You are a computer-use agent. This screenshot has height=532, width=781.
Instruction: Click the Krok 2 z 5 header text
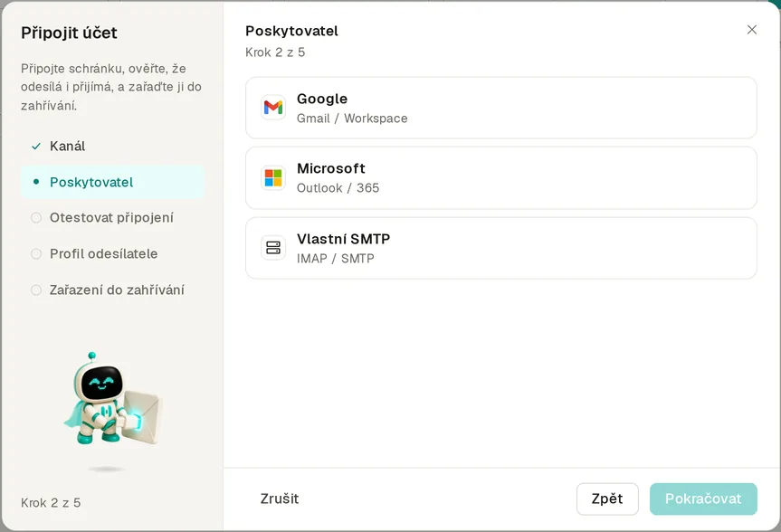click(275, 52)
